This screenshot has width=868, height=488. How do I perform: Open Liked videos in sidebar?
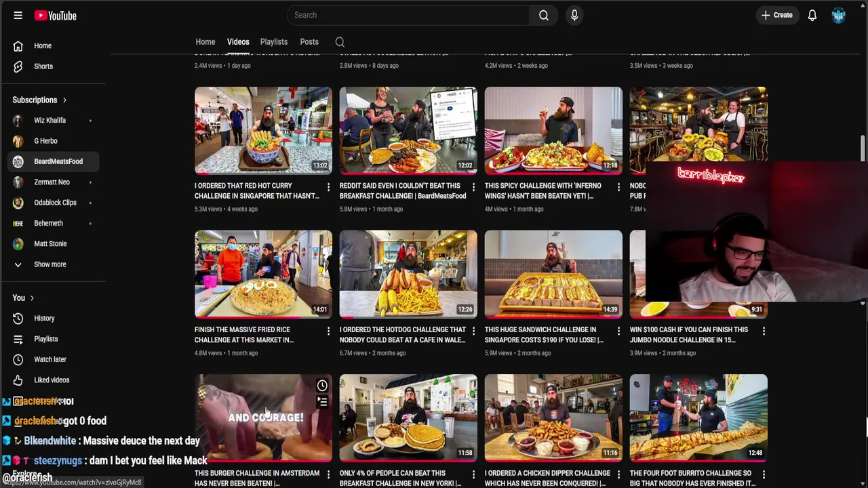tap(54, 380)
